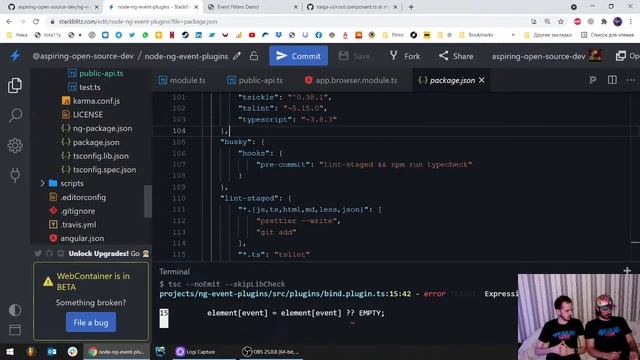Open test.ts in the file tree
640x360 pixels.
click(90, 87)
